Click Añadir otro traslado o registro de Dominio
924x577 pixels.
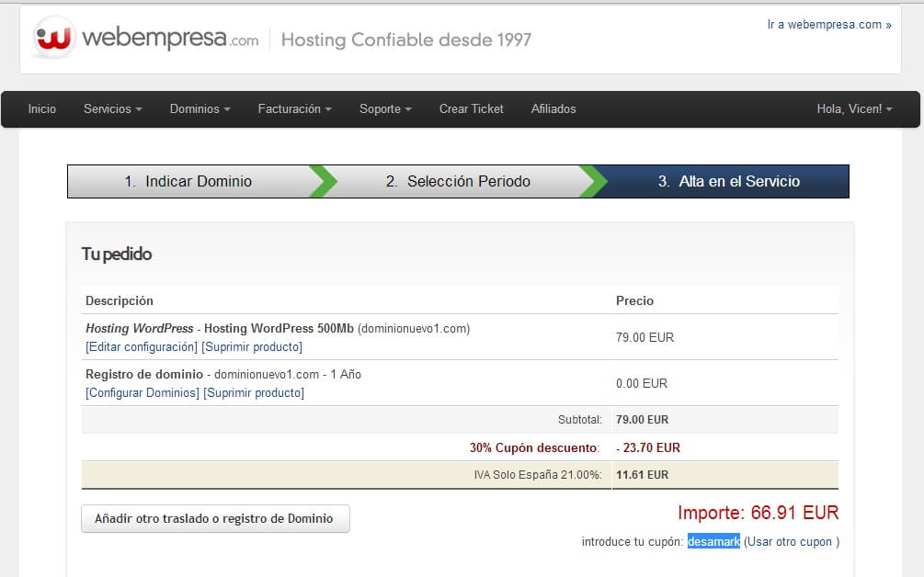point(215,519)
